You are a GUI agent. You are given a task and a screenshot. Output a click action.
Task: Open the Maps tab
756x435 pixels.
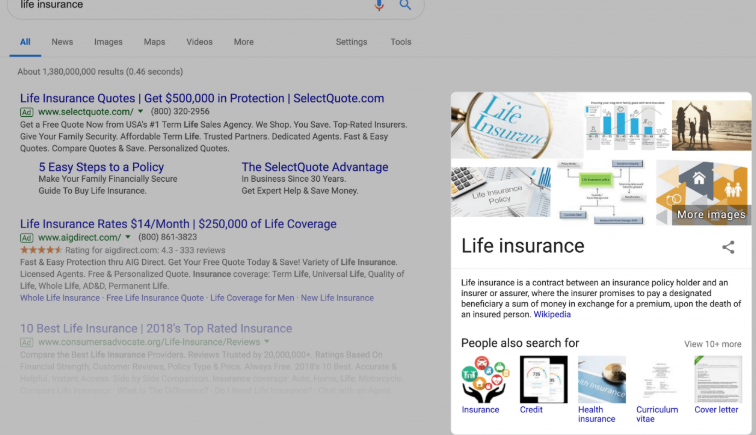[154, 42]
